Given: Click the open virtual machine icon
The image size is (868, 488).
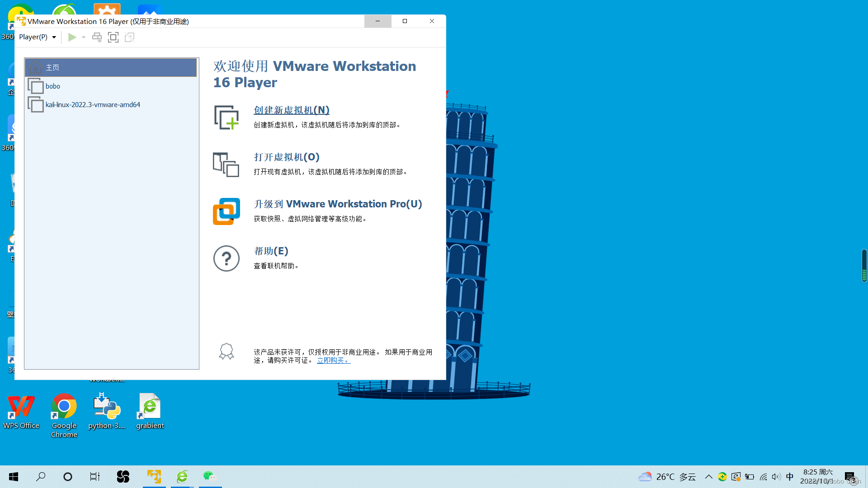Looking at the screenshot, I should pos(226,164).
